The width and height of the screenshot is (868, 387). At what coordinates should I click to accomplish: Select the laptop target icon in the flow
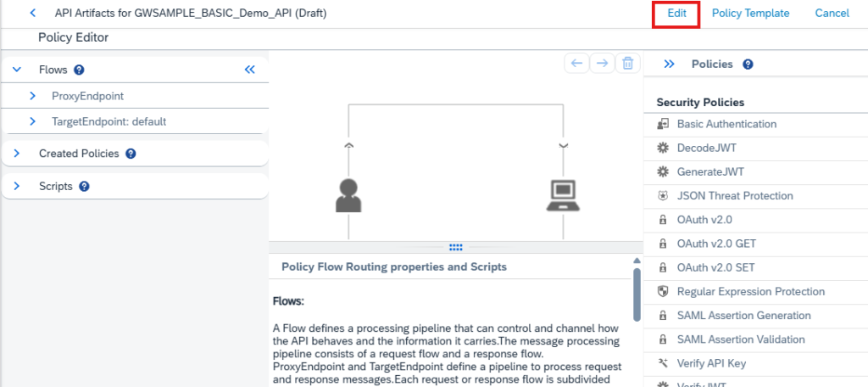click(563, 196)
